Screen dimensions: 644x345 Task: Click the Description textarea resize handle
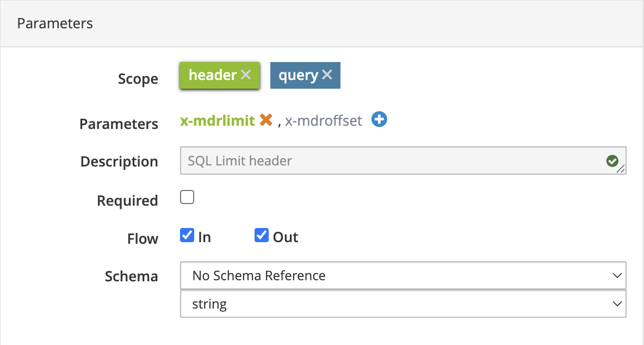click(622, 170)
